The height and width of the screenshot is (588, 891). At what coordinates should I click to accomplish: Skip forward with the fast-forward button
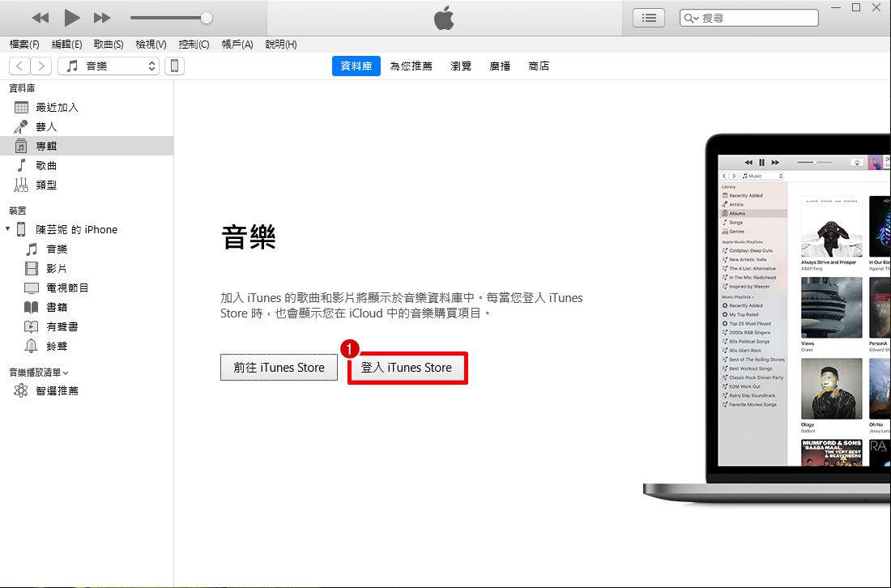[102, 18]
